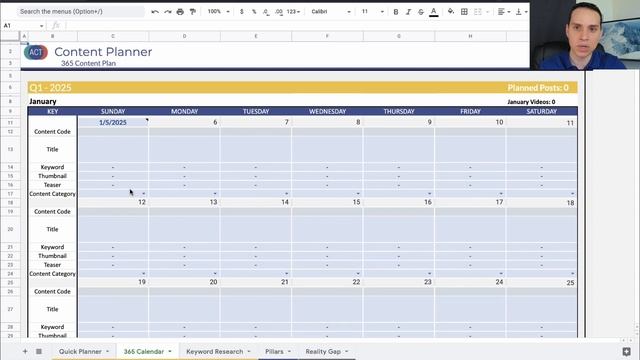Select the 1/5/2025 date cell
The width and height of the screenshot is (640, 360).
click(x=113, y=122)
